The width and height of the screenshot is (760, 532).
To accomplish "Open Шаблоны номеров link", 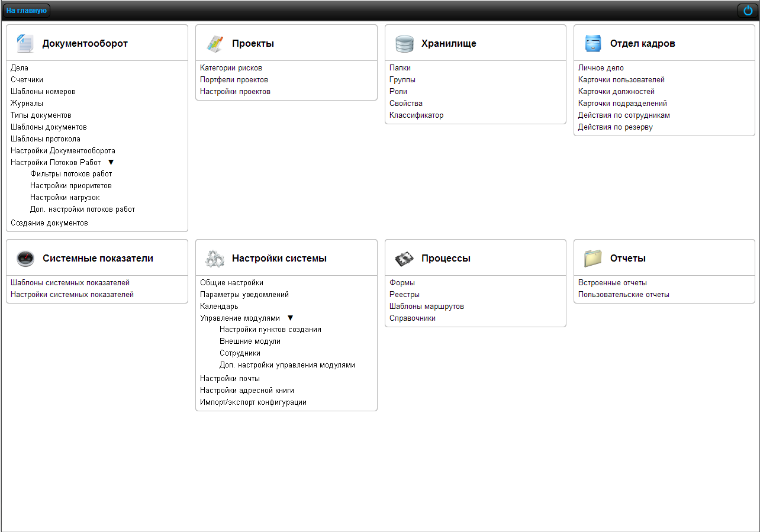I will [x=43, y=92].
